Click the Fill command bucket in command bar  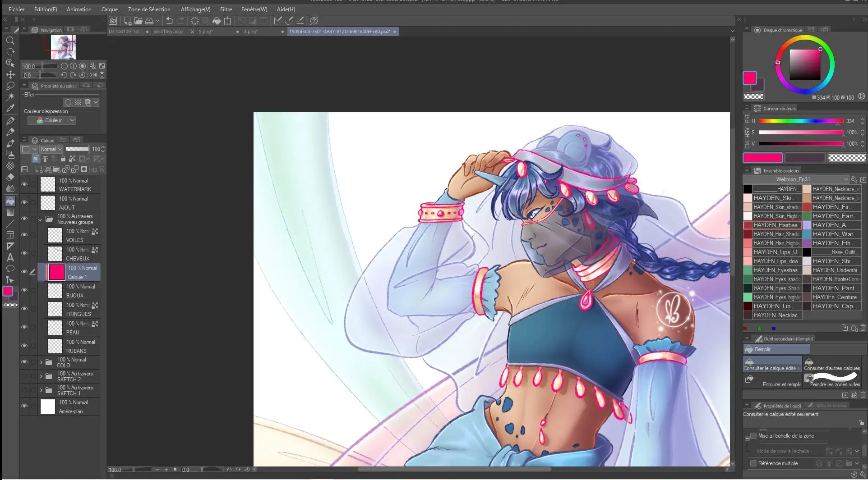(x=217, y=21)
